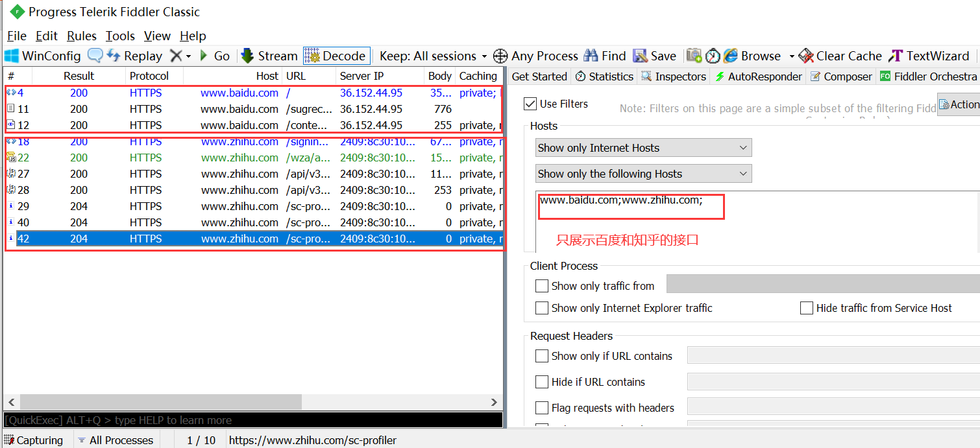Viewport: 980px width, 448px height.
Task: Open the Tools menu
Action: tap(121, 36)
